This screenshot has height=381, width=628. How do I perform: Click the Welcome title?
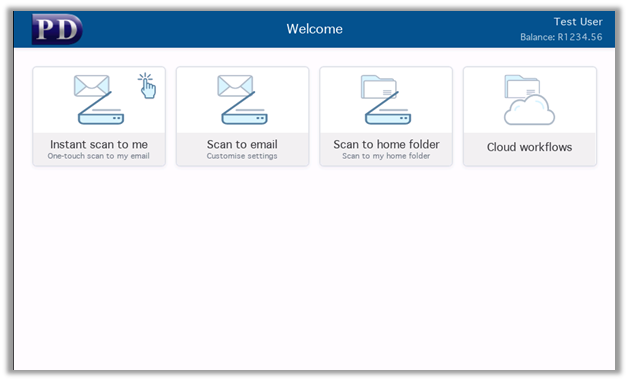click(x=314, y=29)
